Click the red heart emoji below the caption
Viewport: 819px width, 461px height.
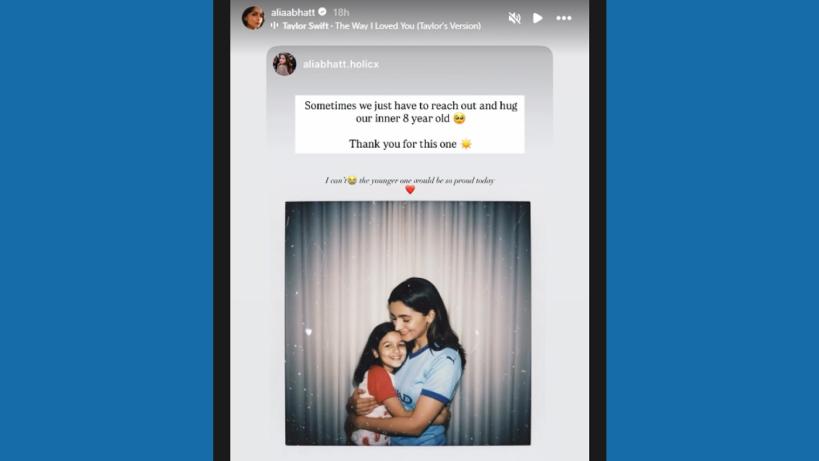(410, 190)
